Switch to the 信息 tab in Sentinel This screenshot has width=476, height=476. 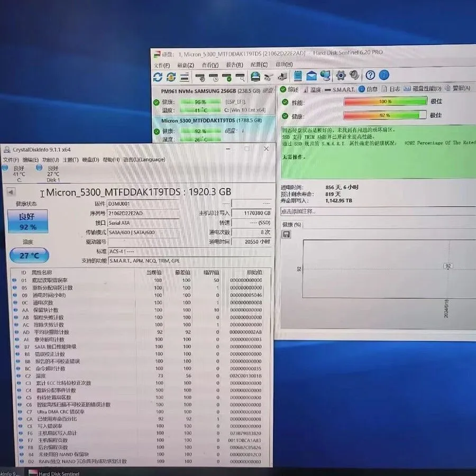(368, 89)
